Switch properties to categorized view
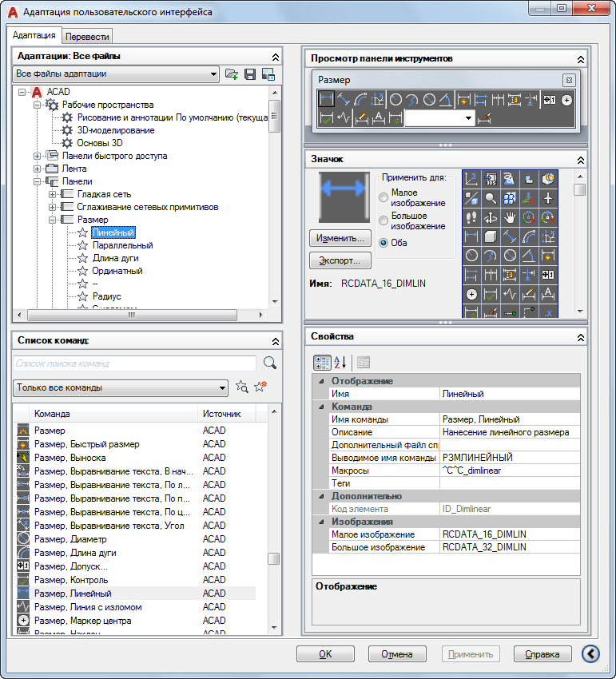Image resolution: width=616 pixels, height=679 pixels. click(322, 363)
